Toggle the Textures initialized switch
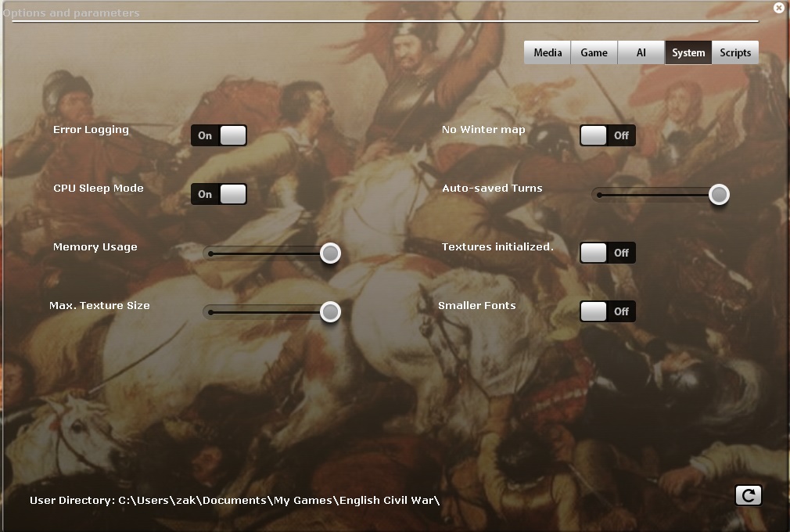Screen dimensions: 790x532 click(608, 253)
